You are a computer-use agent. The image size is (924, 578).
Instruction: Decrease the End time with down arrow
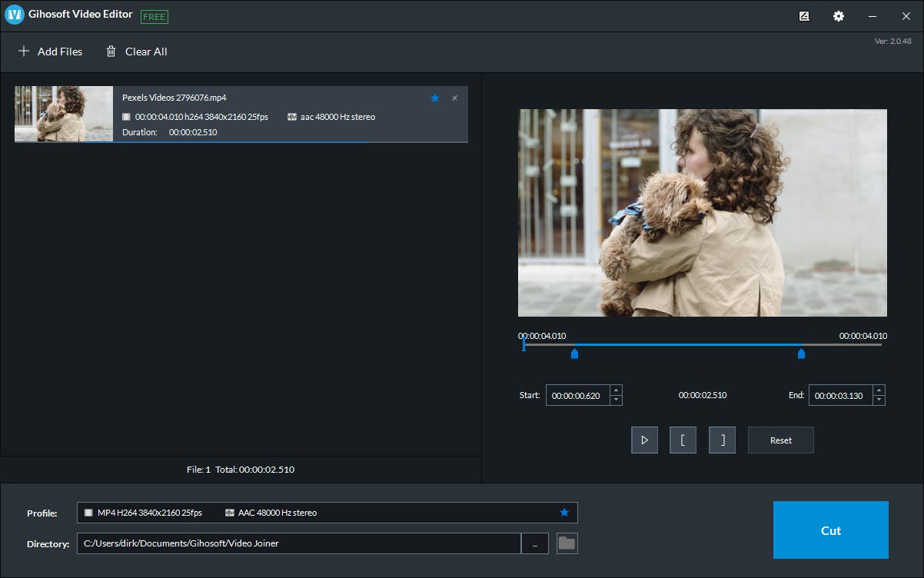click(879, 400)
